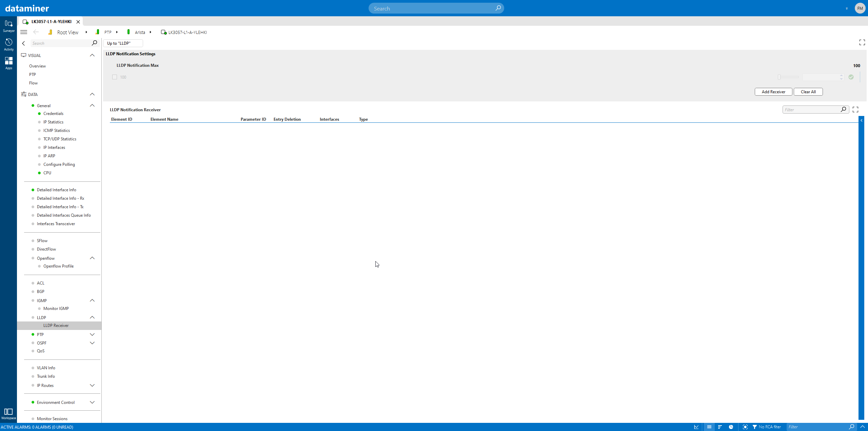The height and width of the screenshot is (431, 868).
Task: Open the header dropdown arrow near avatar
Action: [847, 8]
